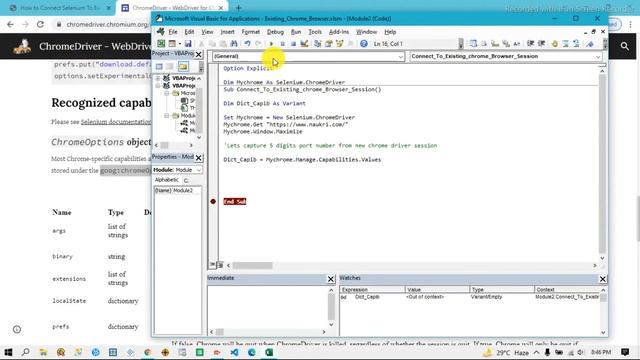Click the code editor horizontal scrollbar thumb
Screen dimensions: 640x360
tap(252, 266)
